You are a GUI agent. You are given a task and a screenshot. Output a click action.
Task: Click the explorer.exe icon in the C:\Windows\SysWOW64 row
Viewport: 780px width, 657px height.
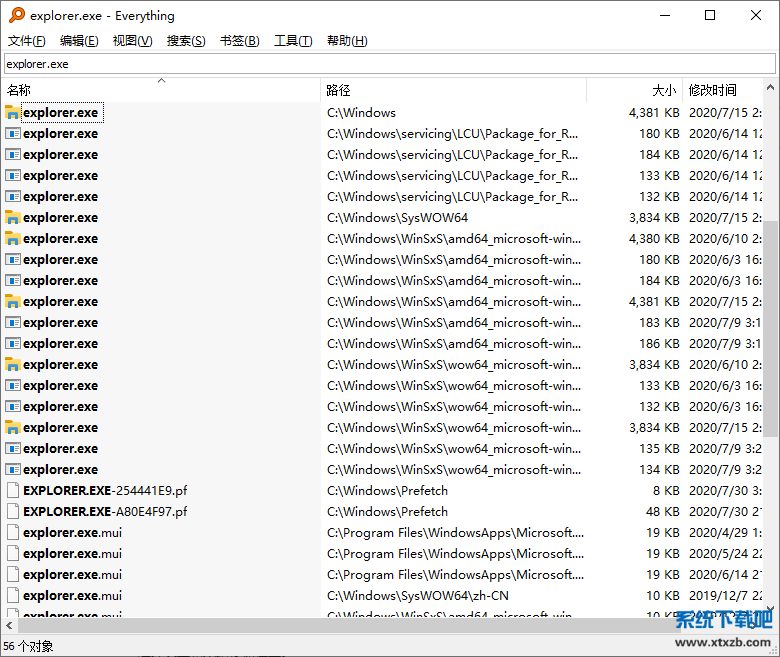click(13, 218)
